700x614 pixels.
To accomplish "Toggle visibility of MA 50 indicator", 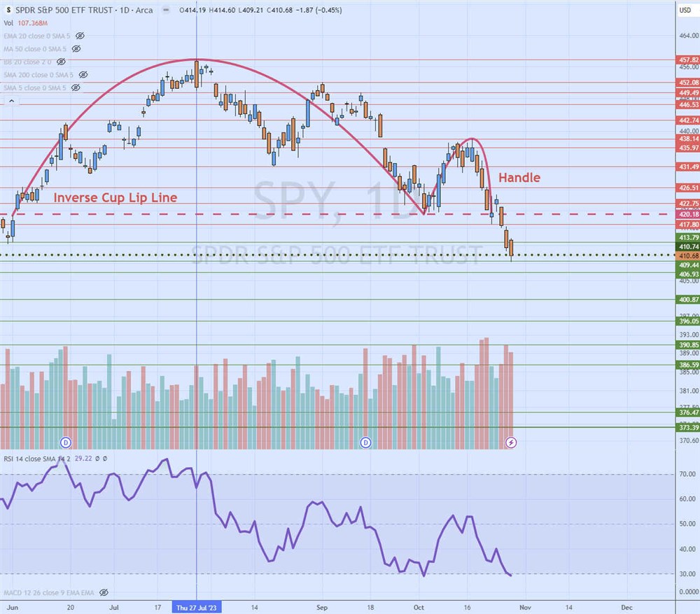I will point(76,48).
